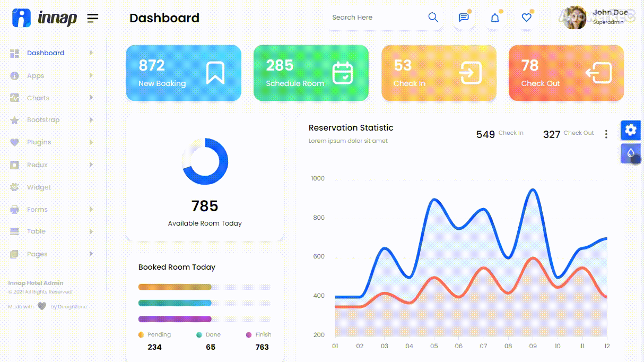
Task: Toggle the Pending legend item
Action: 154,335
